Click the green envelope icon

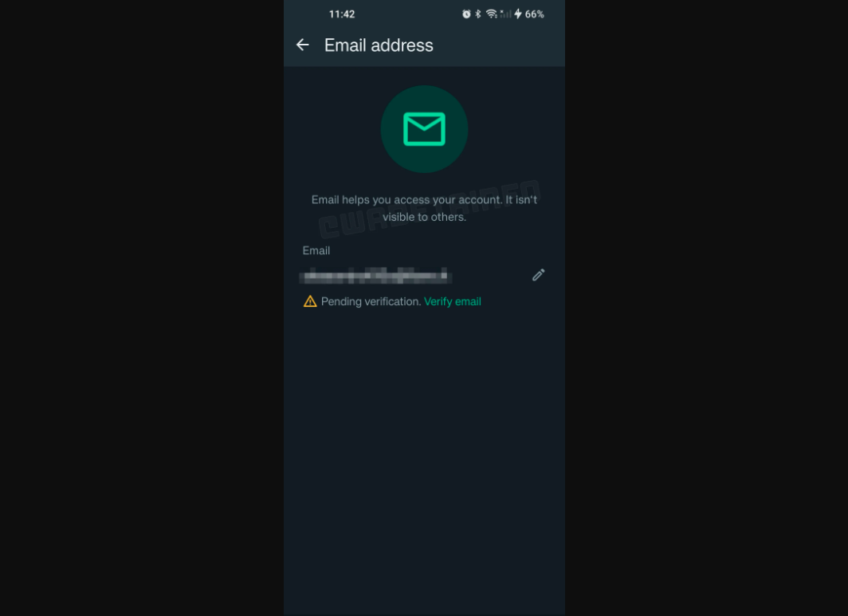click(424, 129)
